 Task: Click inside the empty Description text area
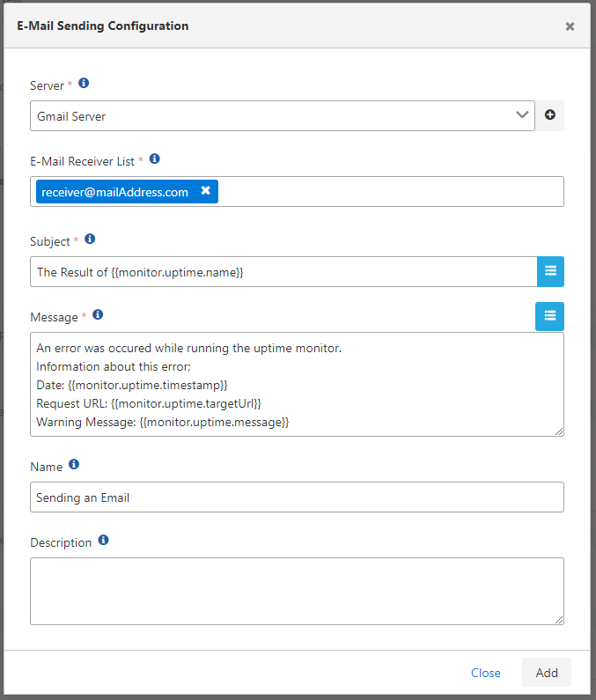coord(296,591)
